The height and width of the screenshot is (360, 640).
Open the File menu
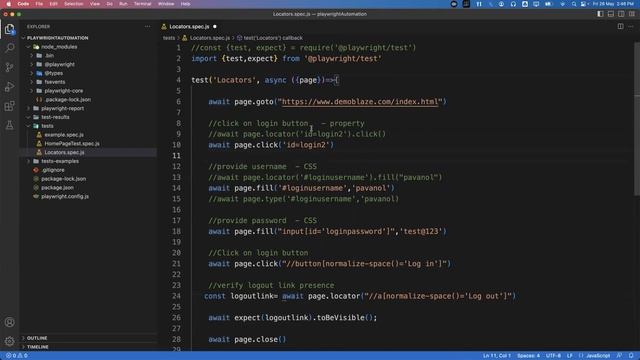(39, 4)
